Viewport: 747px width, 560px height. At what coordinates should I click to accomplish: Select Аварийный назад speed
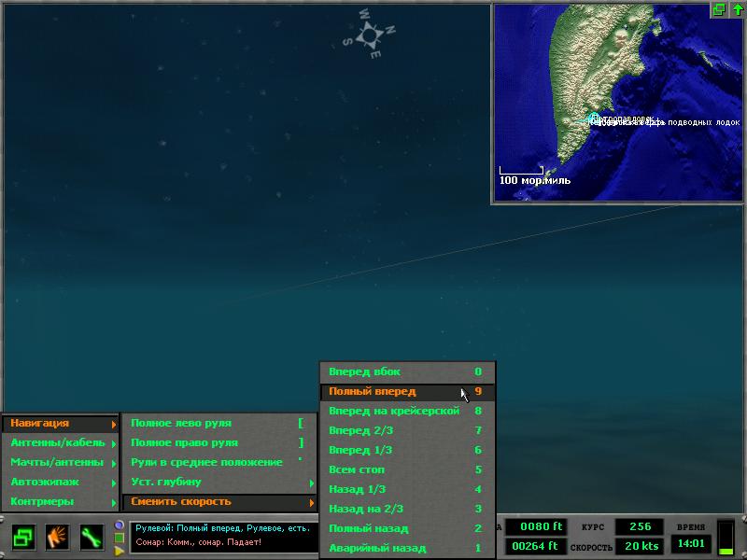click(407, 548)
